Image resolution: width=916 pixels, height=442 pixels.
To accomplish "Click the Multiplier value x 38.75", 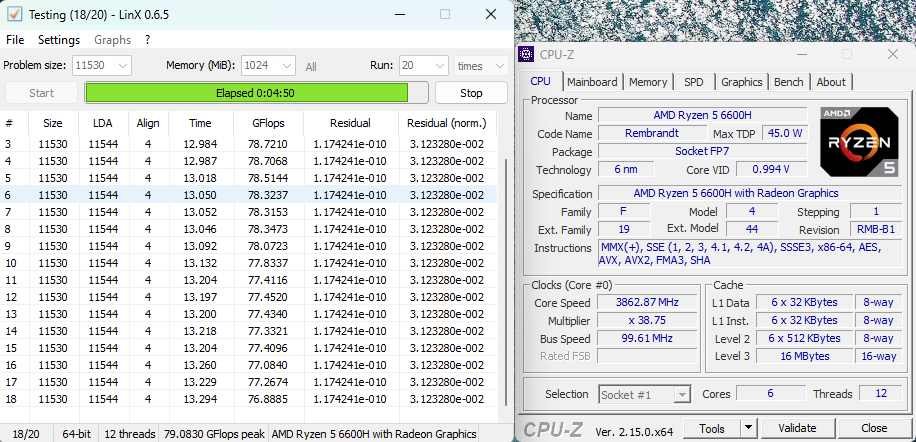I will (x=647, y=321).
